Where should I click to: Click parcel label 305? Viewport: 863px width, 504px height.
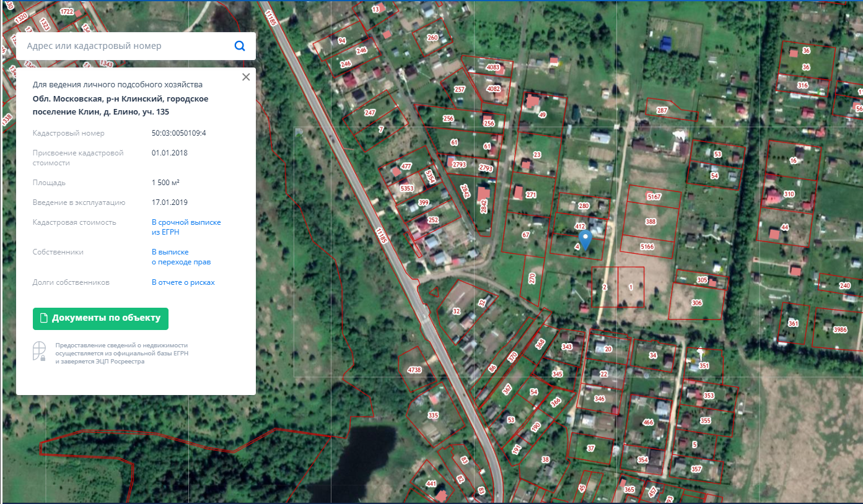point(702,280)
